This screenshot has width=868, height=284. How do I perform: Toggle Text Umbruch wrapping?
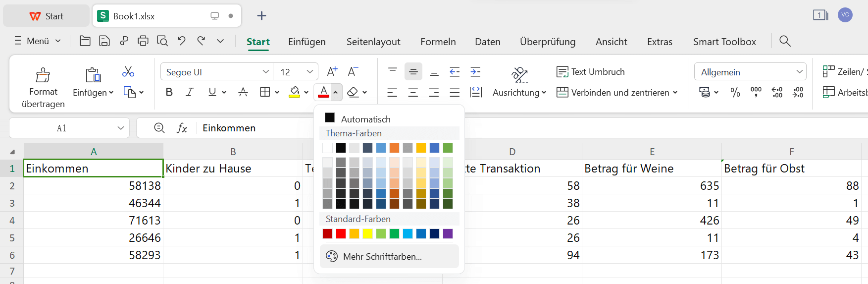pos(591,72)
